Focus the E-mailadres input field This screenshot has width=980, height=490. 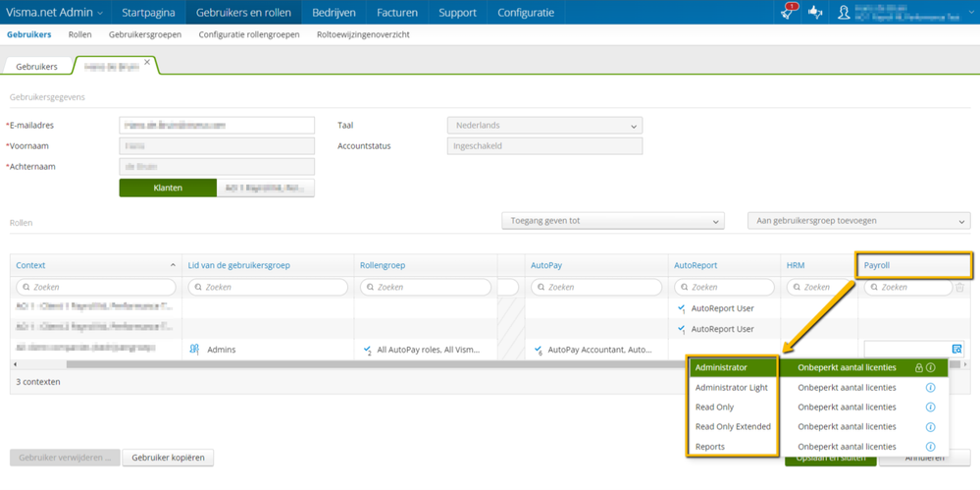point(217,125)
